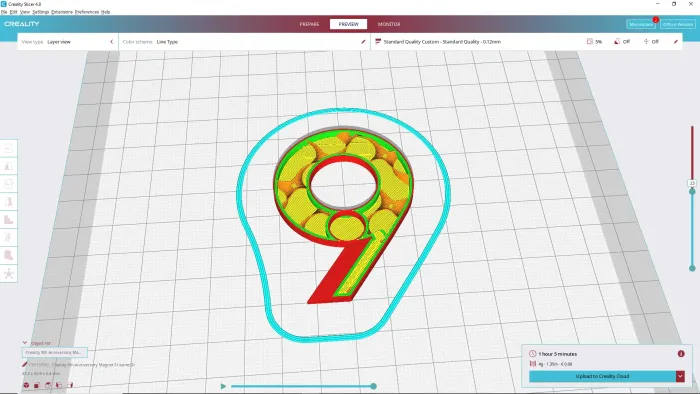Select the Rotate tool in left toolbar

pos(8,184)
